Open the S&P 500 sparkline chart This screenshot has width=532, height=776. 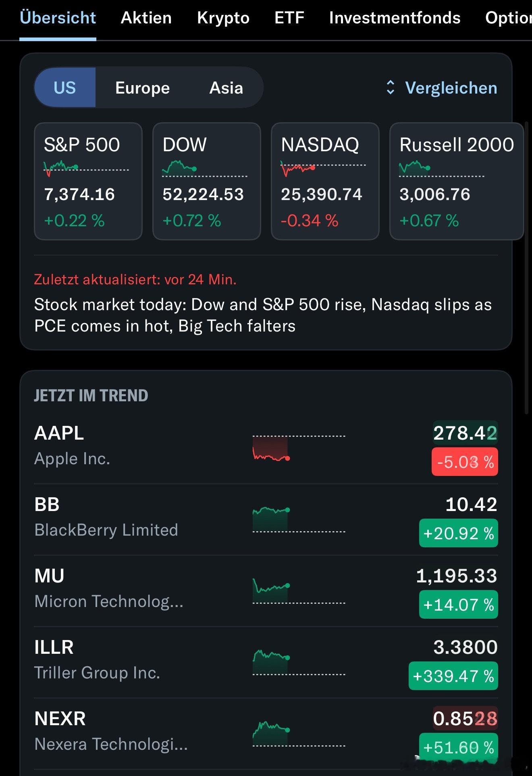coord(86,169)
